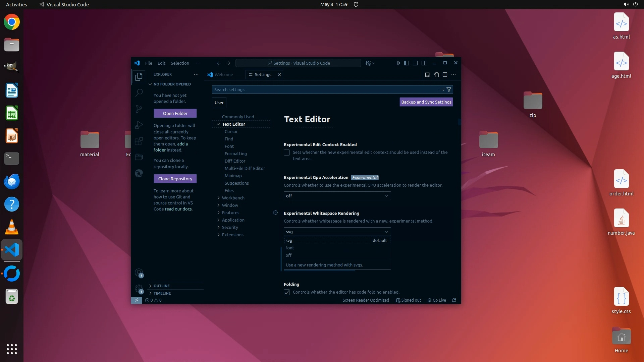Click the Open Settings (JSON) icon
Image resolution: width=644 pixels, height=362 pixels.
coord(436,75)
